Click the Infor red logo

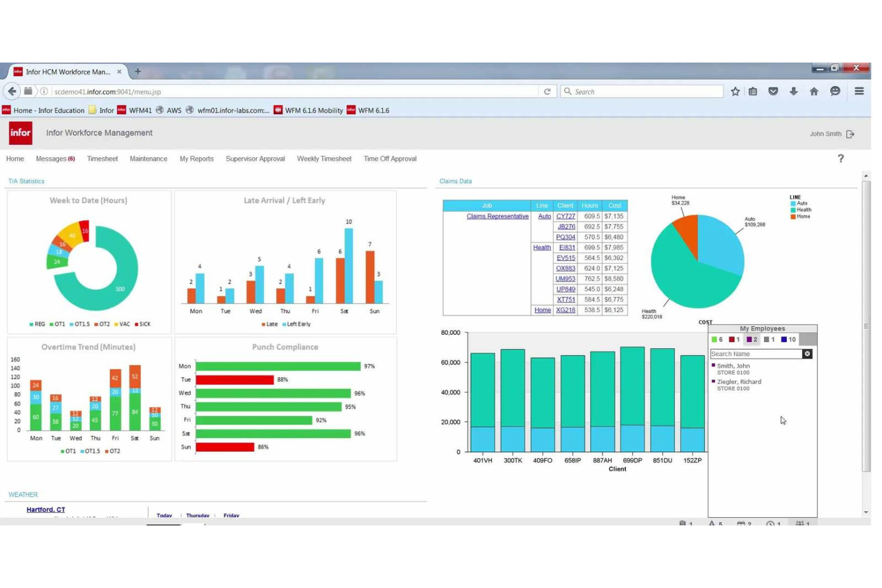click(21, 134)
